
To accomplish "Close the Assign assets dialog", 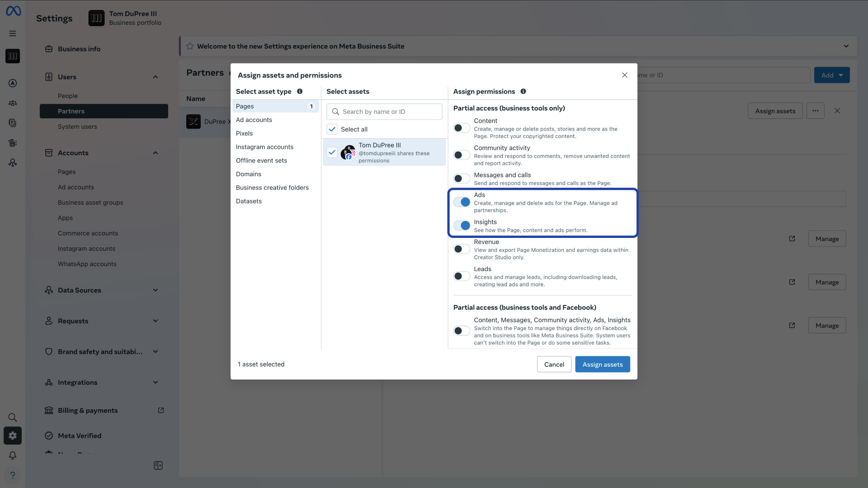I will (625, 75).
